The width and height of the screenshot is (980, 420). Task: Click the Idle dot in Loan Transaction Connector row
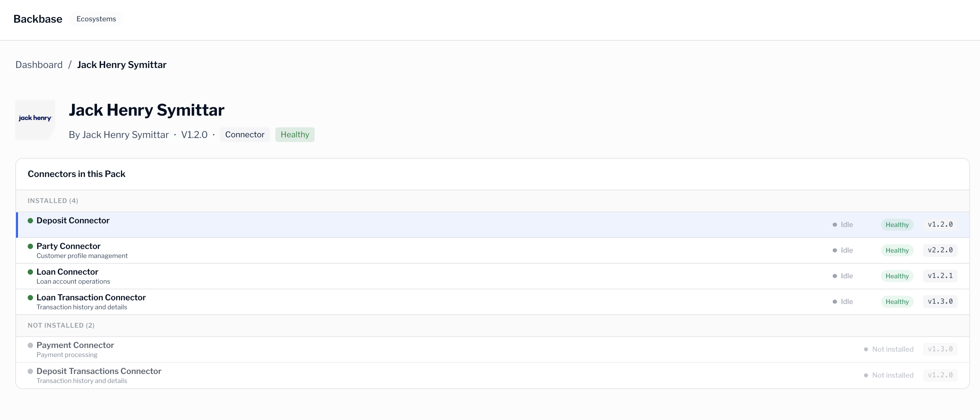[x=835, y=302]
